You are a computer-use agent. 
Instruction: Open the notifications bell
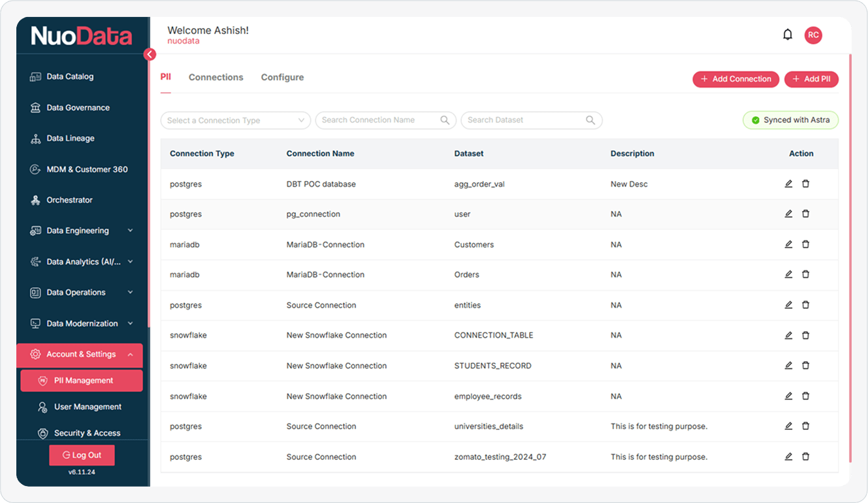[788, 35]
